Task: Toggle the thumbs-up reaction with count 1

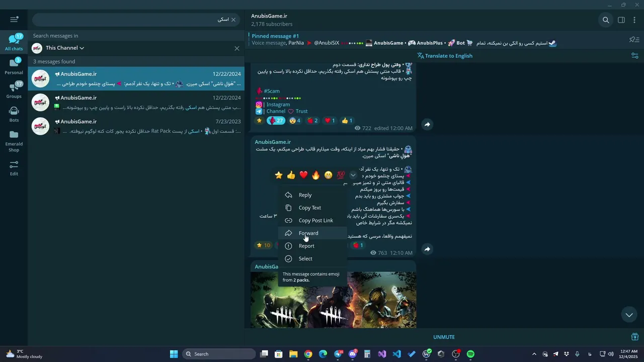Action: point(347,121)
